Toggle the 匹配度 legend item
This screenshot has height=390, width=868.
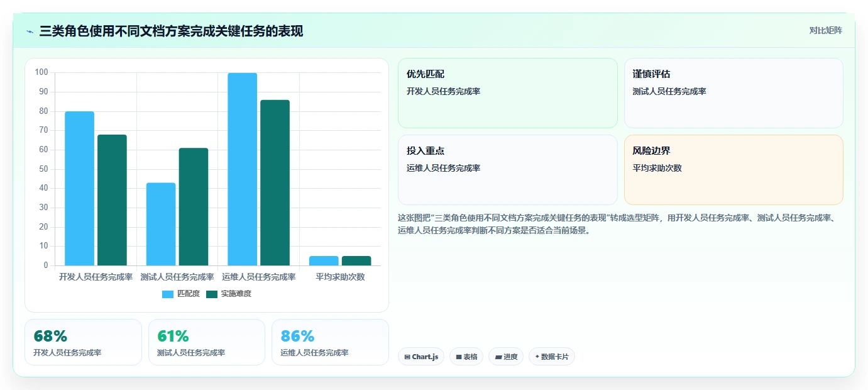[180, 294]
